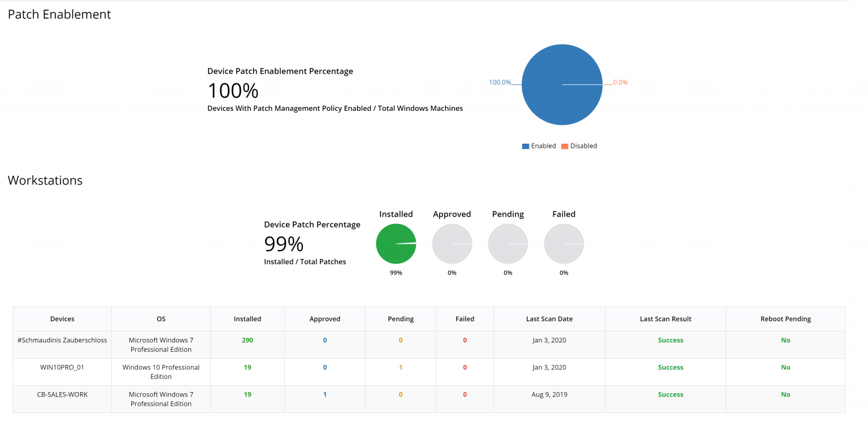Click the Workstations section heading

[x=45, y=180]
